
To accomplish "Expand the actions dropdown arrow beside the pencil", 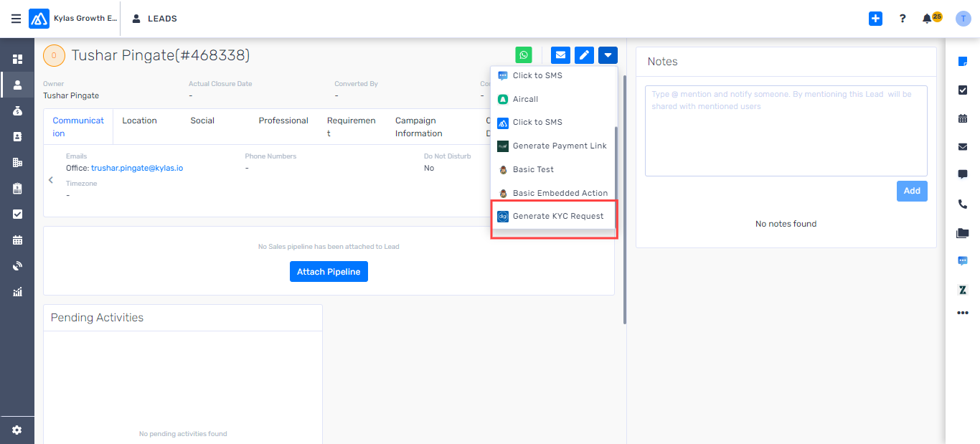I will coord(608,55).
